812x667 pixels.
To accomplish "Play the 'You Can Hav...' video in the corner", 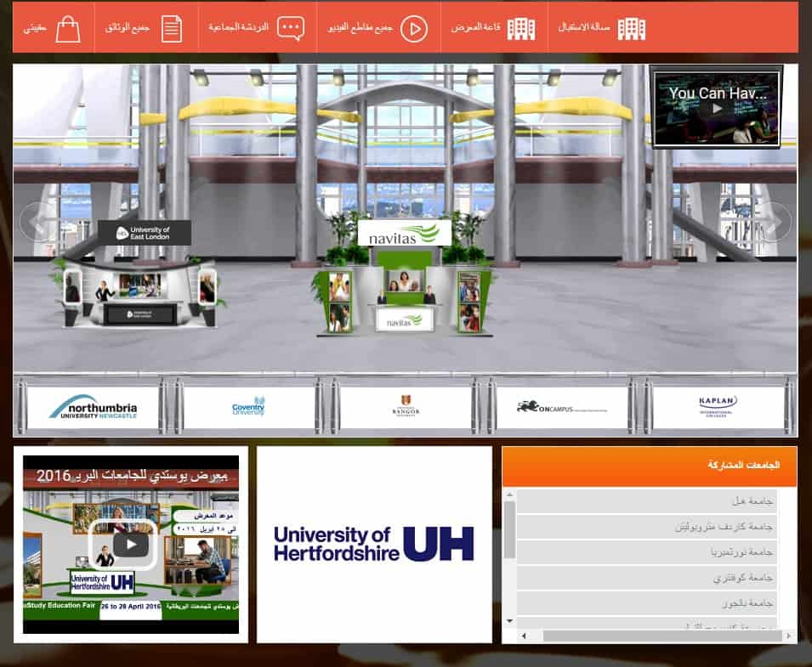I will 716,106.
